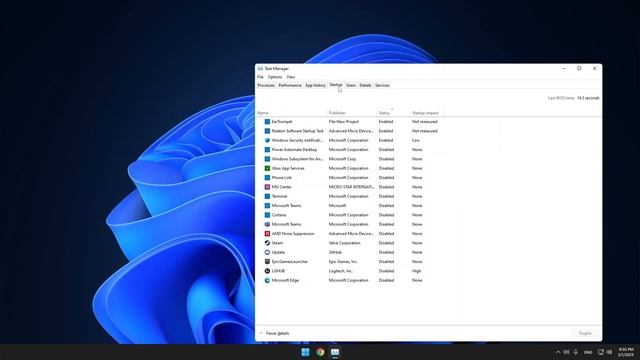Select the Startup tab
The image size is (640, 360).
tap(336, 85)
